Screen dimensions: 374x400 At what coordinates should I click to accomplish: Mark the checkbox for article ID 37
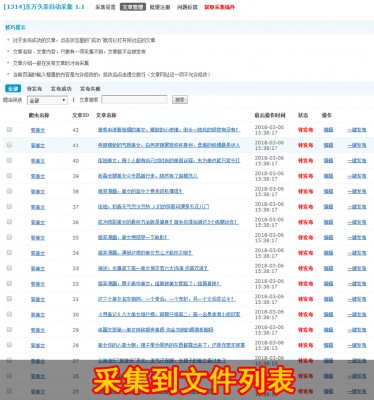pos(9,206)
